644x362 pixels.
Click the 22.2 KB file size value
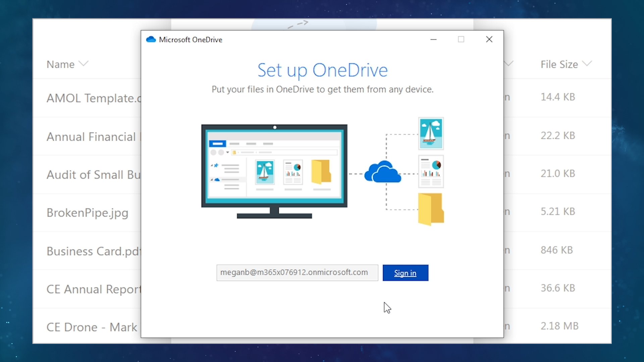pos(558,135)
